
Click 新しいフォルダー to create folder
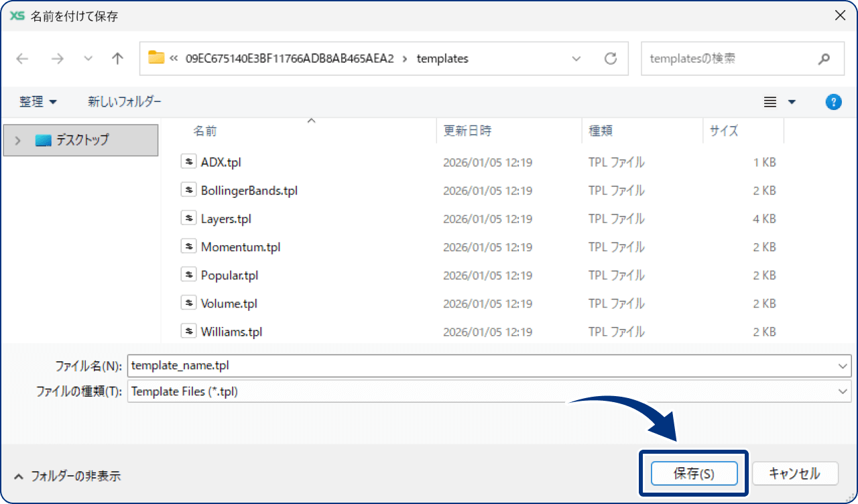pyautogui.click(x=124, y=102)
